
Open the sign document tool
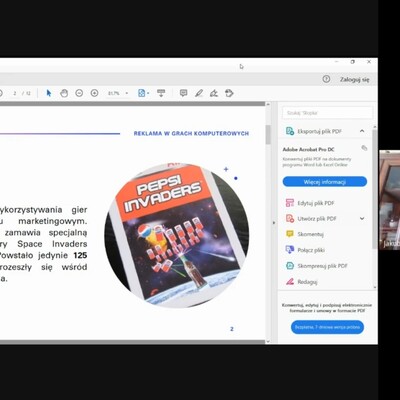click(x=214, y=93)
